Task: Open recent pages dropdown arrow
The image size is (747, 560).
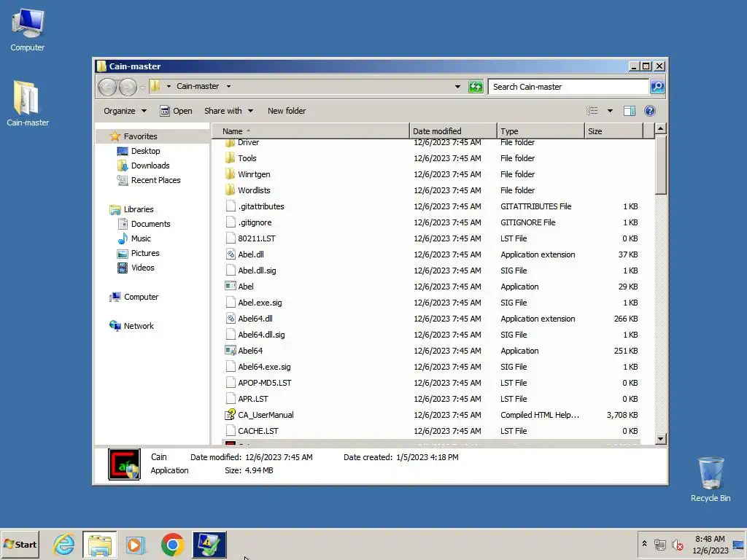Action: (x=142, y=88)
